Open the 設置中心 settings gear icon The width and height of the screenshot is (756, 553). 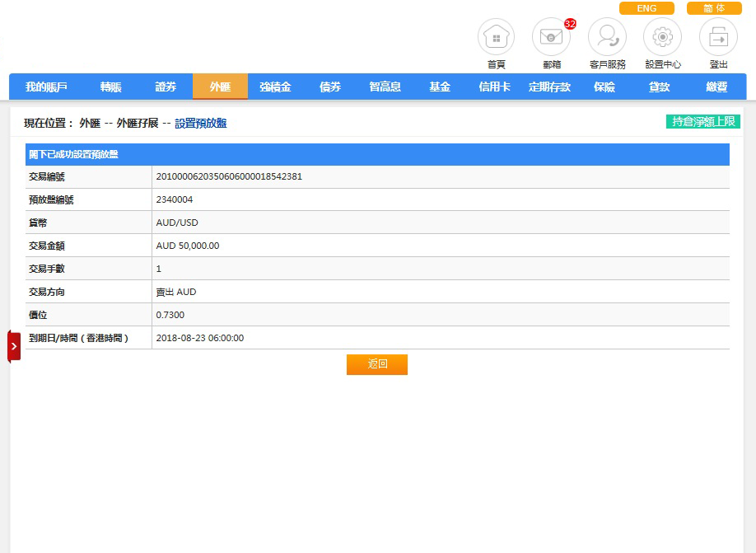point(662,37)
